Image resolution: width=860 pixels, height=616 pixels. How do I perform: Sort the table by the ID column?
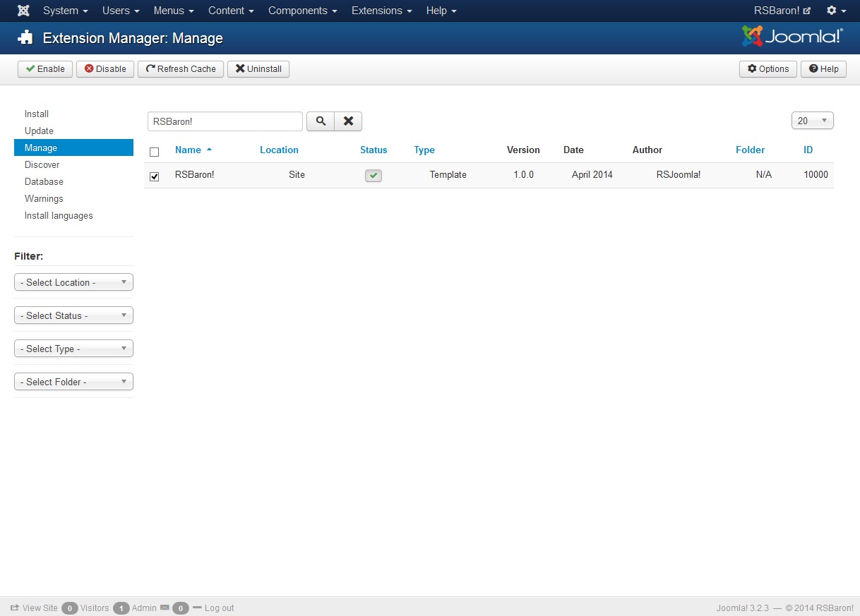(x=808, y=150)
